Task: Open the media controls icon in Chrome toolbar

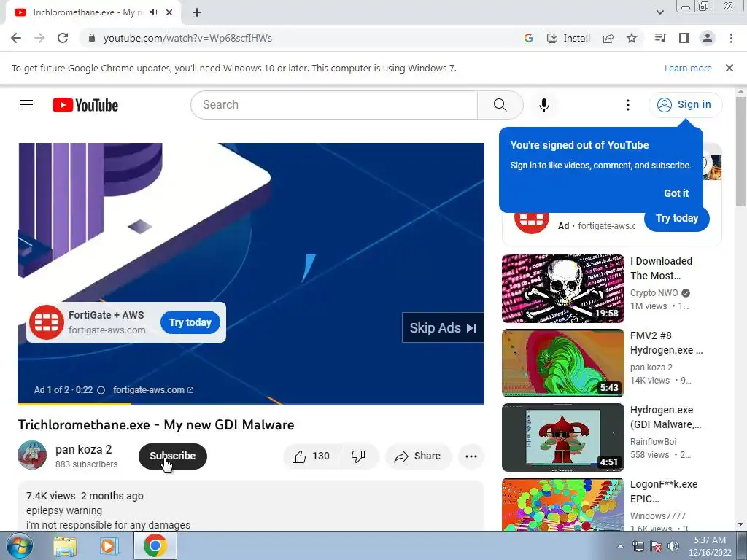Action: (660, 38)
